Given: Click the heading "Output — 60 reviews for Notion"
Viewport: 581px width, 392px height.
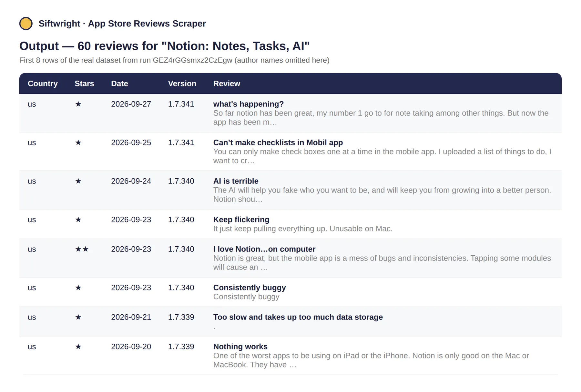Looking at the screenshot, I should [165, 46].
